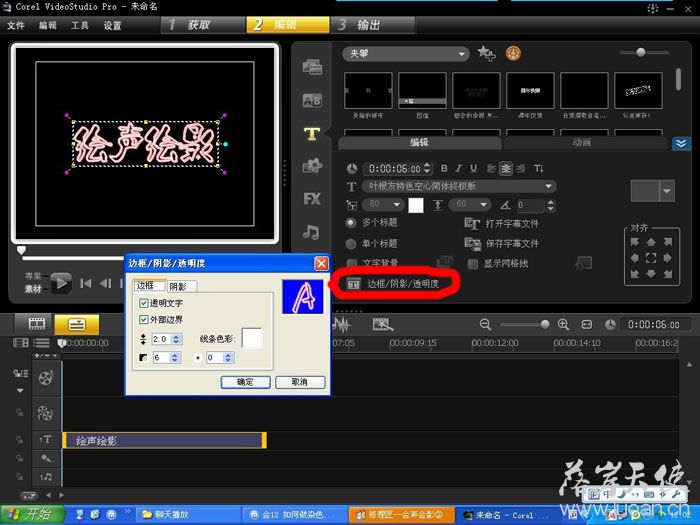The image size is (700, 525).
Task: Fit project in timeline window
Action: 587,325
